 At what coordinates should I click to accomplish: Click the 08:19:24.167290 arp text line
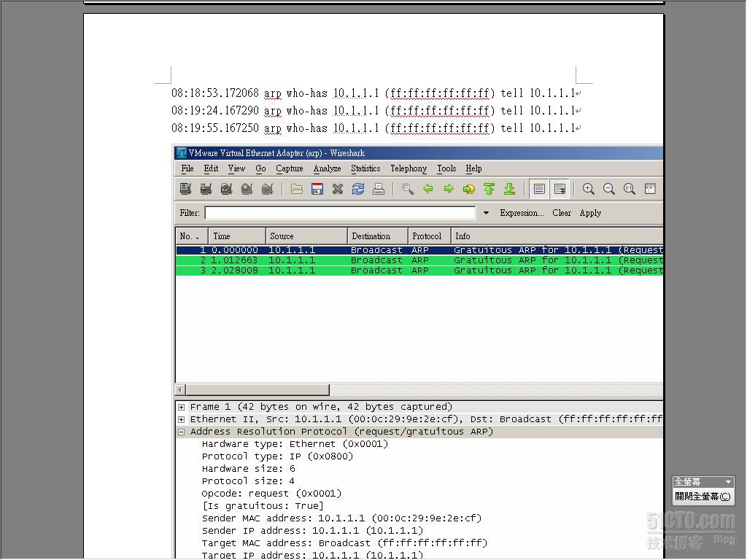coord(376,111)
